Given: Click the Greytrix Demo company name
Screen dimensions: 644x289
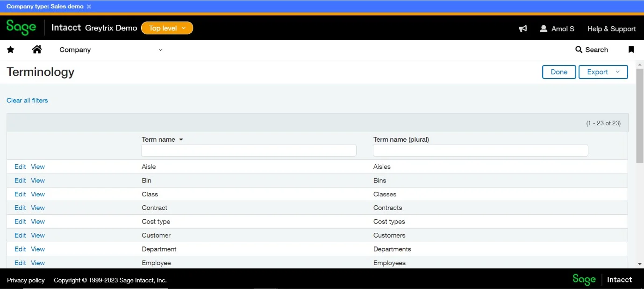Looking at the screenshot, I should coord(111,28).
